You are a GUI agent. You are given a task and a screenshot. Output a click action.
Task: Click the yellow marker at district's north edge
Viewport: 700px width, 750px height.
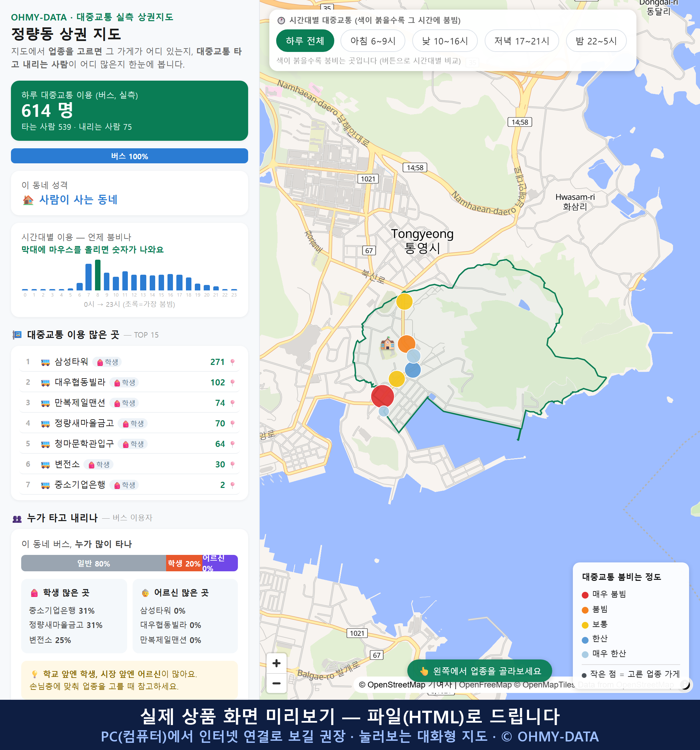[x=404, y=301]
